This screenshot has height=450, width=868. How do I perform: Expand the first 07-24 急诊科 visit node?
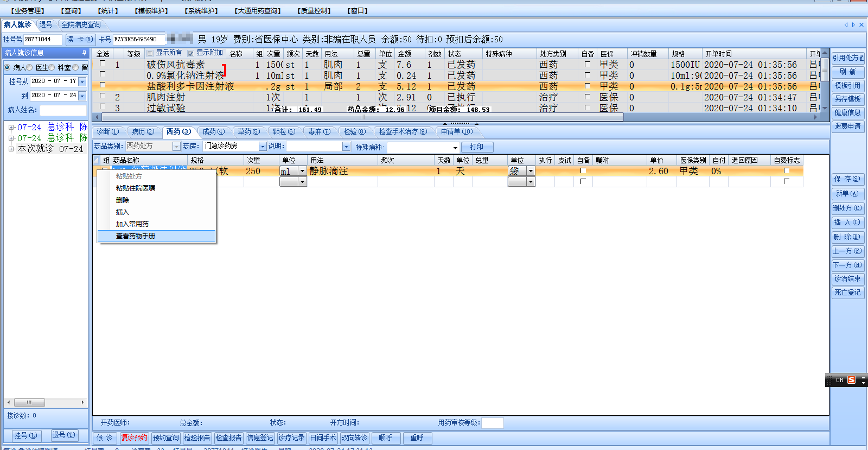click(x=11, y=128)
